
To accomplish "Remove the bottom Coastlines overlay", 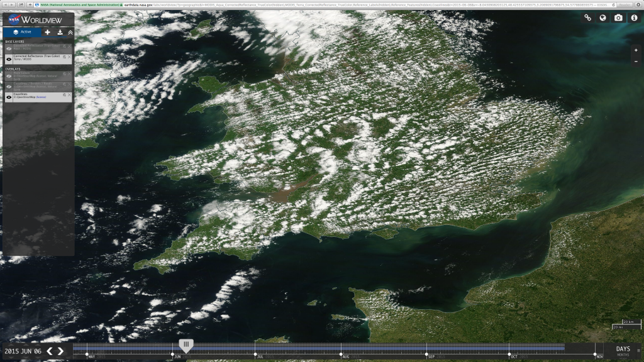I will point(69,95).
